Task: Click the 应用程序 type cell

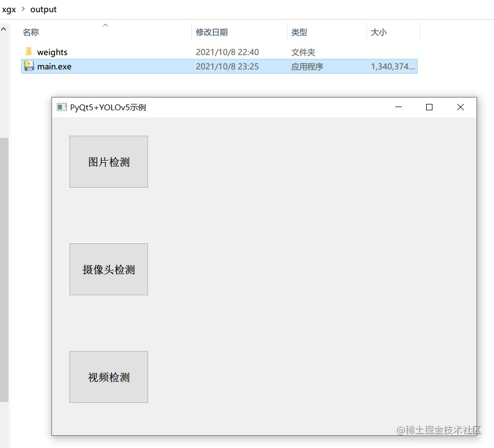Action: (x=307, y=66)
